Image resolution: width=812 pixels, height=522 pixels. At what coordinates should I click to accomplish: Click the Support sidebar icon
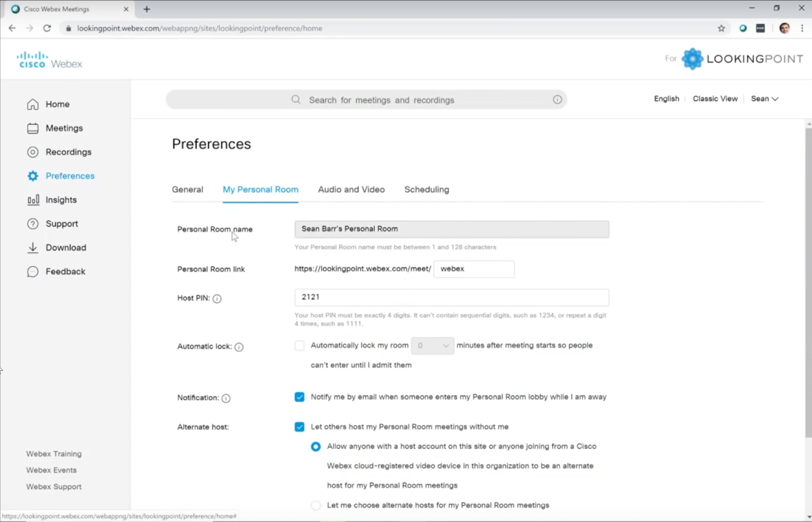click(x=32, y=224)
